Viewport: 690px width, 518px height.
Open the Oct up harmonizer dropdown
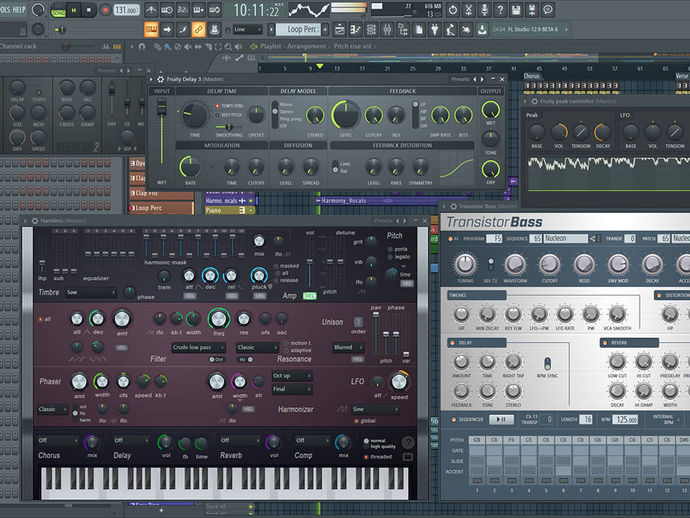click(x=292, y=376)
